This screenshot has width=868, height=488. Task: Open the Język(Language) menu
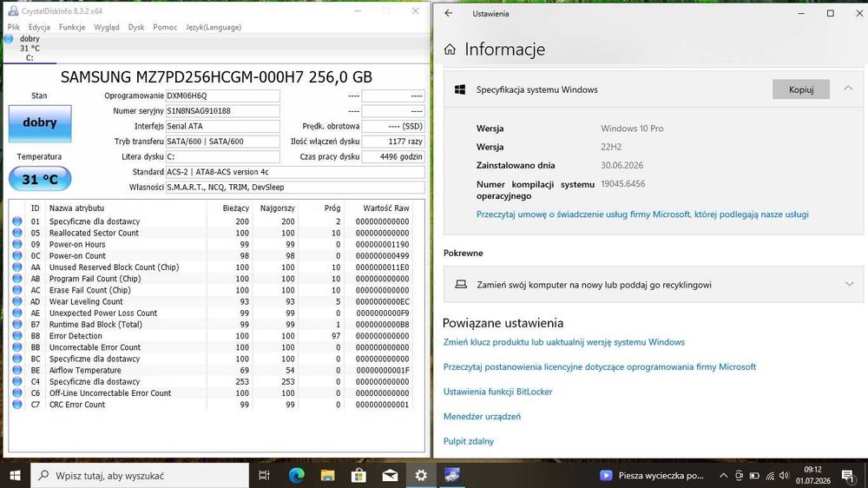(214, 27)
